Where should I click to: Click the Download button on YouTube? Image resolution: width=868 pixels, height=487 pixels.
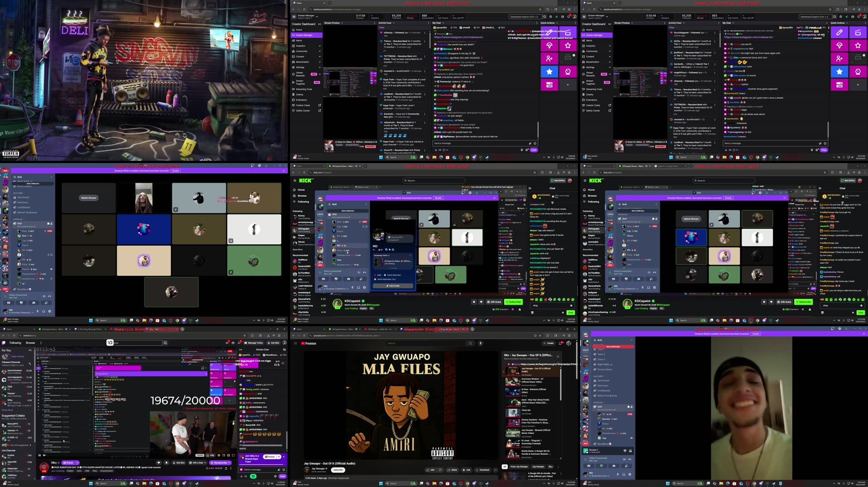482,470
